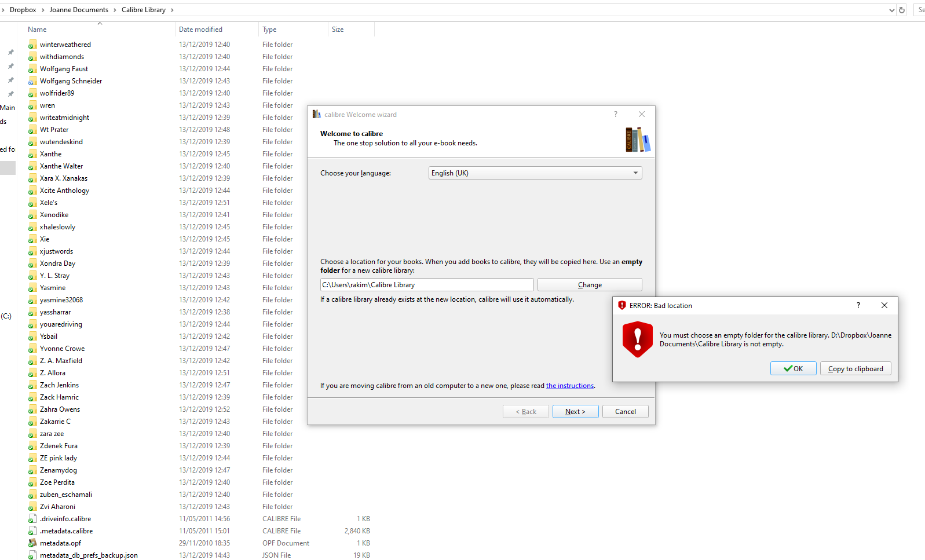
Task: Select the wutendeskind folder
Action: pos(61,142)
